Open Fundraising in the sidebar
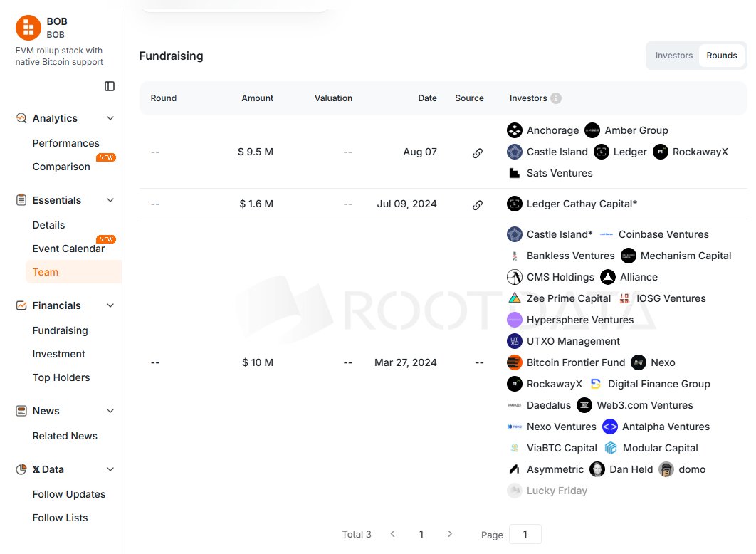The width and height of the screenshot is (756, 554). [x=61, y=330]
